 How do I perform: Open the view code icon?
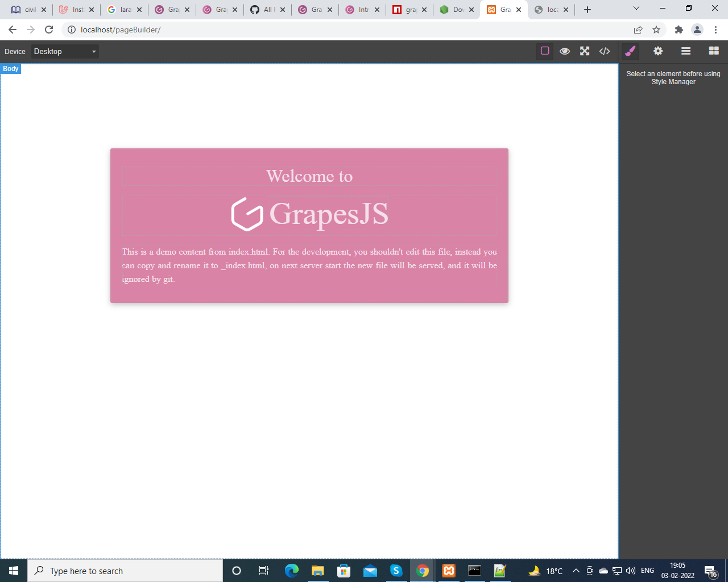(x=605, y=51)
